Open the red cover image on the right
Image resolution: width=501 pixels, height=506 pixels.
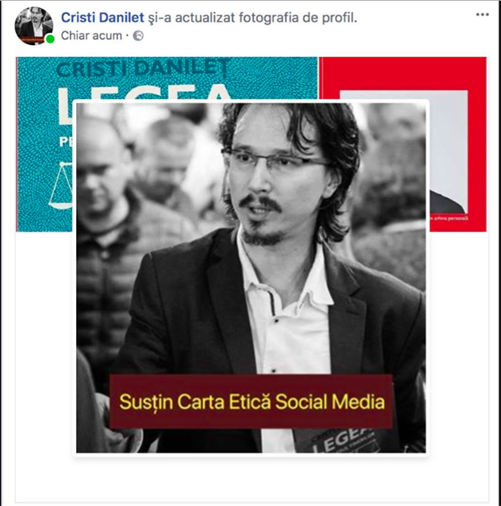(456, 143)
